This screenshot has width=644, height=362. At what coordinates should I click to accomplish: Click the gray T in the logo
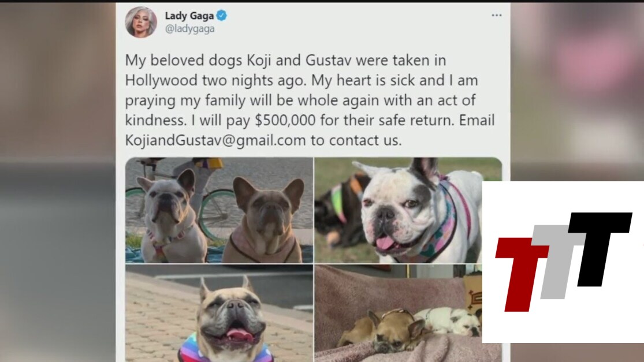[x=559, y=262]
